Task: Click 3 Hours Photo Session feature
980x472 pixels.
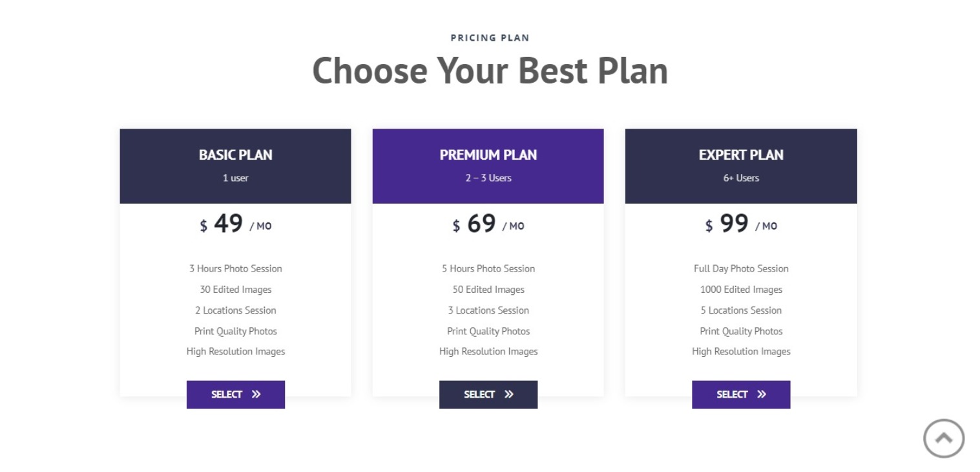Action: pyautogui.click(x=236, y=269)
